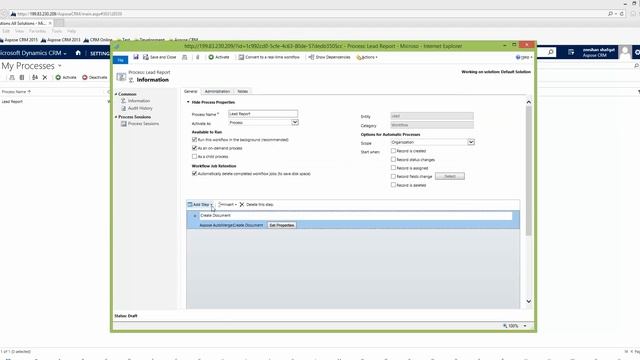
Task: Click the settings gear icon in CRM navbar
Action: [637, 52]
